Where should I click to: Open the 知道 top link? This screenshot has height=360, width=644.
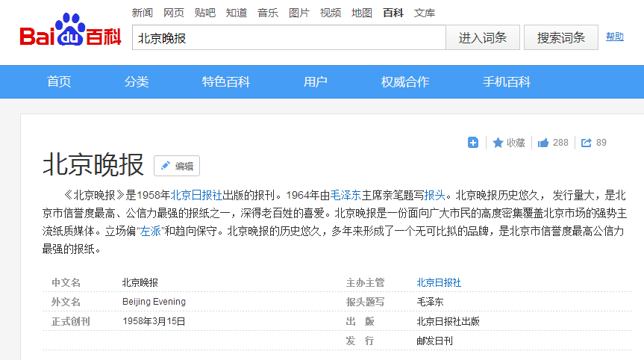236,13
